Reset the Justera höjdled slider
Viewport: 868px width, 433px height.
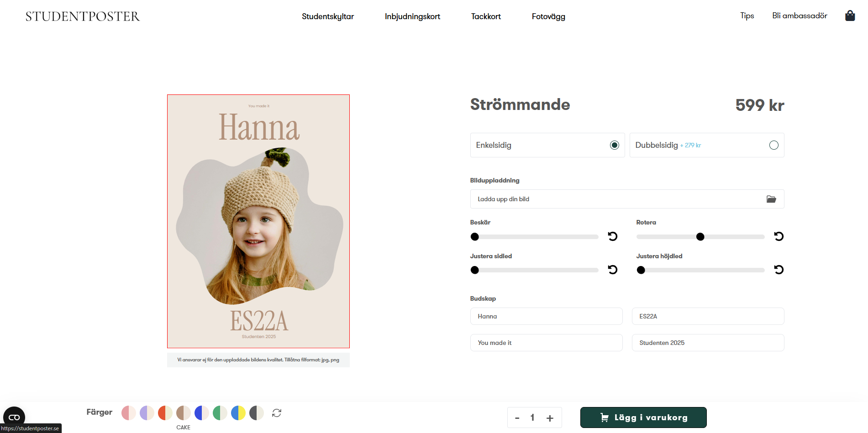click(779, 270)
